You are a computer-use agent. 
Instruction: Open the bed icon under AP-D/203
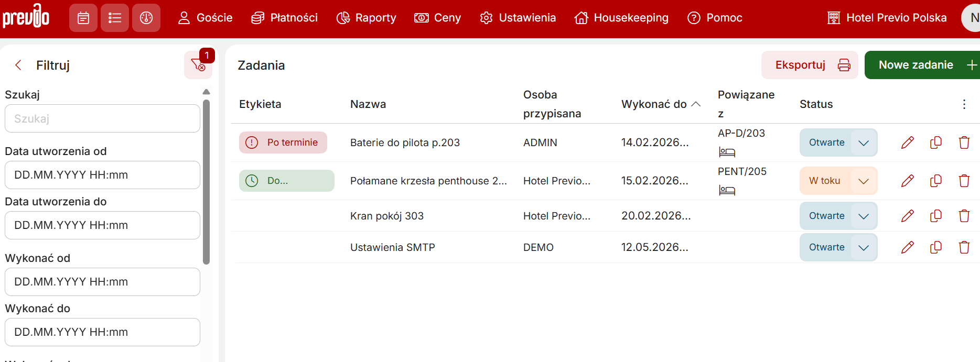[727, 152]
